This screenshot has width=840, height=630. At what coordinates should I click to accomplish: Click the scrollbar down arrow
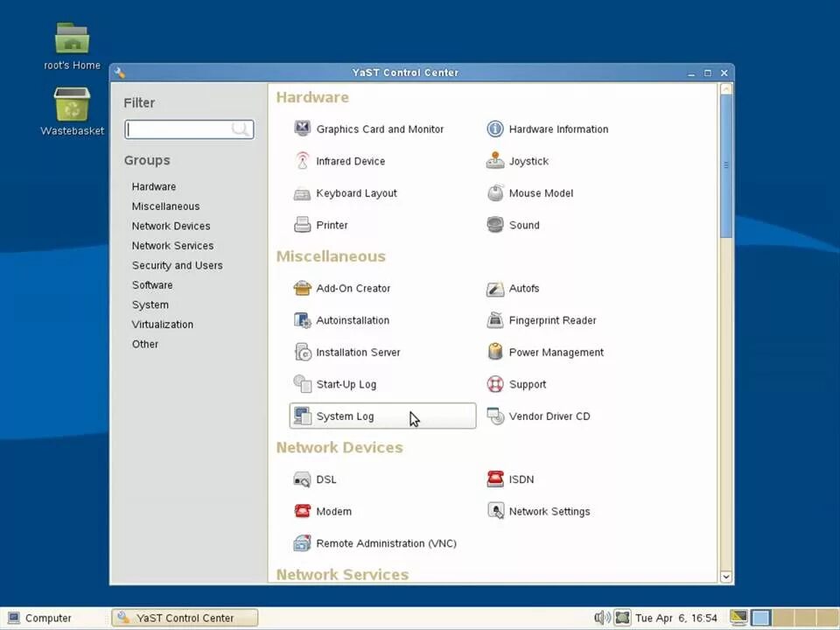[726, 577]
